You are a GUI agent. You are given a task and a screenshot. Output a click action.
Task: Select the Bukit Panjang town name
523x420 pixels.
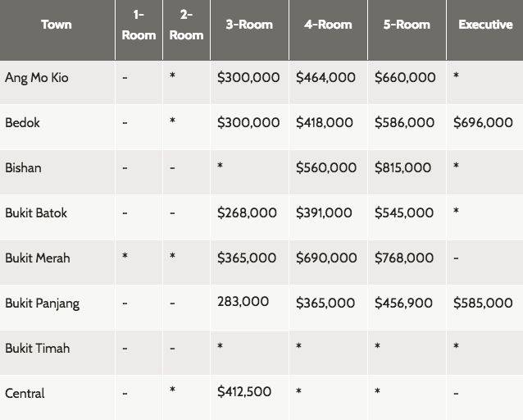[x=42, y=304]
